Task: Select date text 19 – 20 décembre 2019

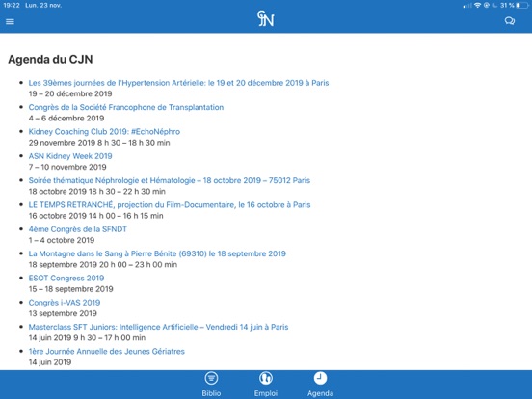Action: 70,93
